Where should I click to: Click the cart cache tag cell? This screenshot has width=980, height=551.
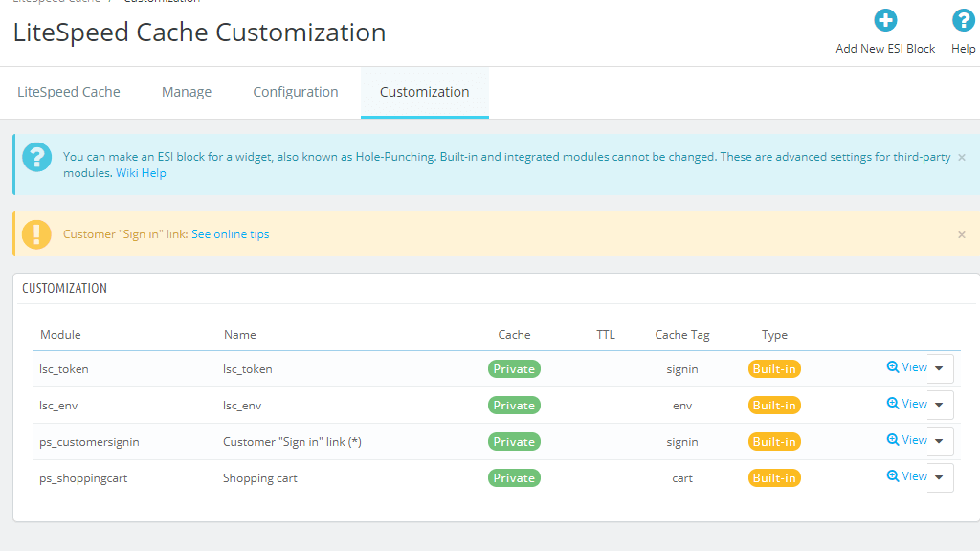(x=681, y=478)
